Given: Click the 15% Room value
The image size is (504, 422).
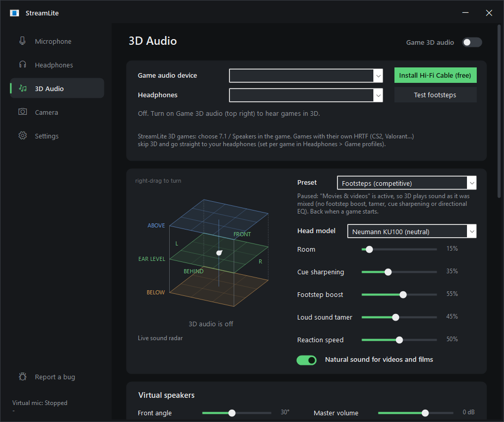Looking at the screenshot, I should [x=452, y=249].
